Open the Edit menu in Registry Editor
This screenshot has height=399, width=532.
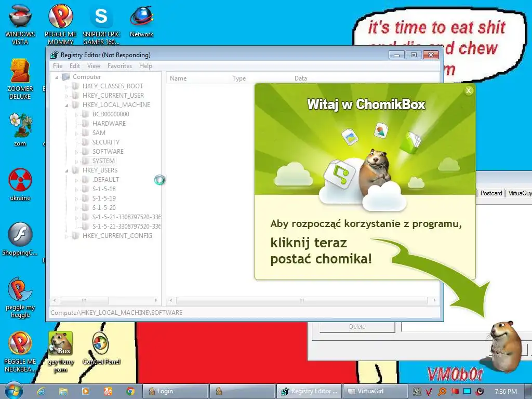tap(75, 66)
